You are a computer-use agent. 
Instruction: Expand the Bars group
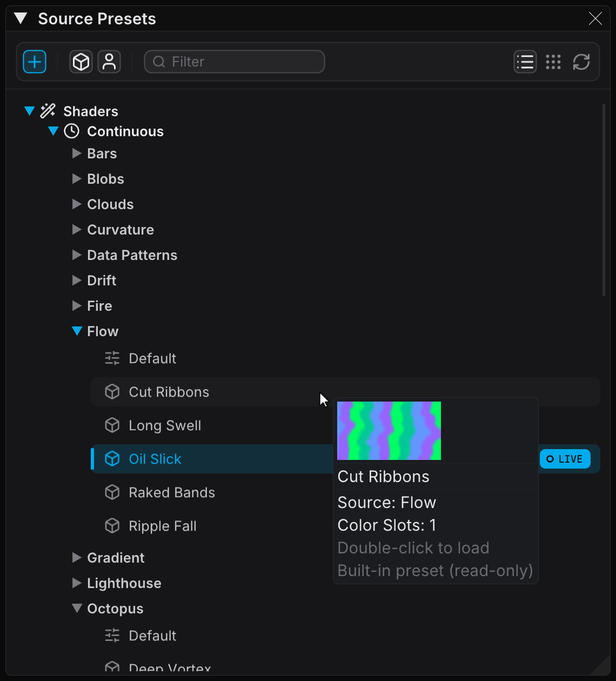click(x=77, y=153)
